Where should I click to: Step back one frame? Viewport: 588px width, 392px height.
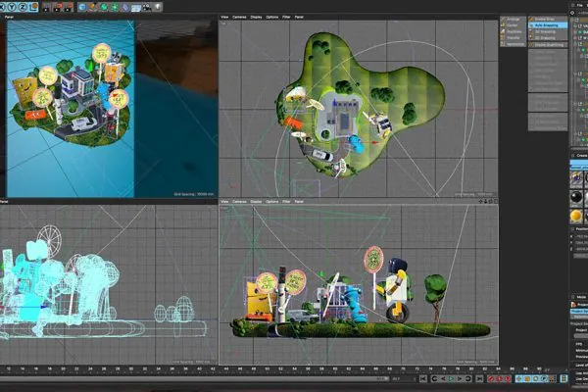443,379
